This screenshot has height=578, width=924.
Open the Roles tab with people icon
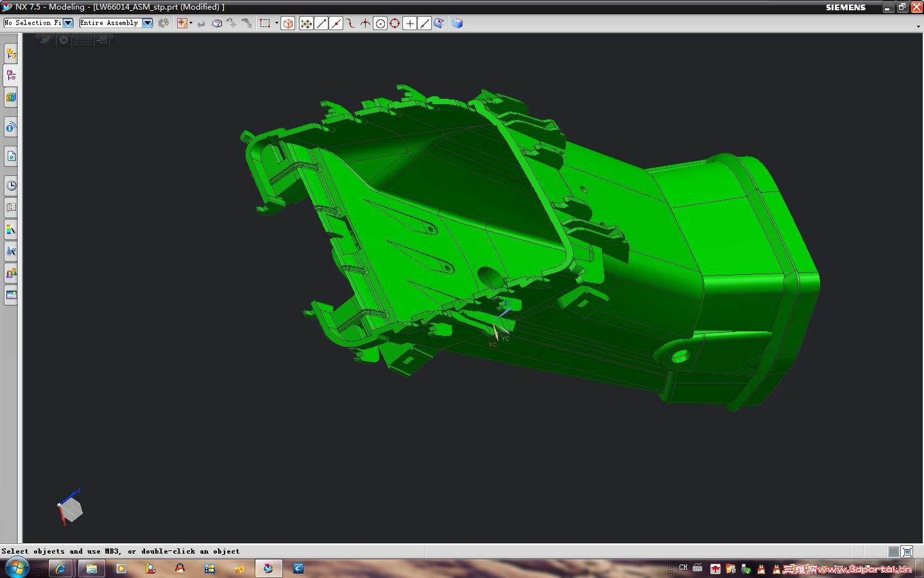pos(11,274)
